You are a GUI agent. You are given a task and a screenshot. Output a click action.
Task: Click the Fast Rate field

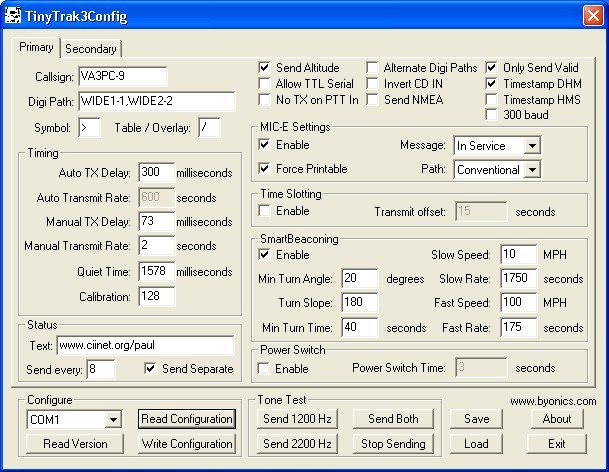(x=519, y=327)
